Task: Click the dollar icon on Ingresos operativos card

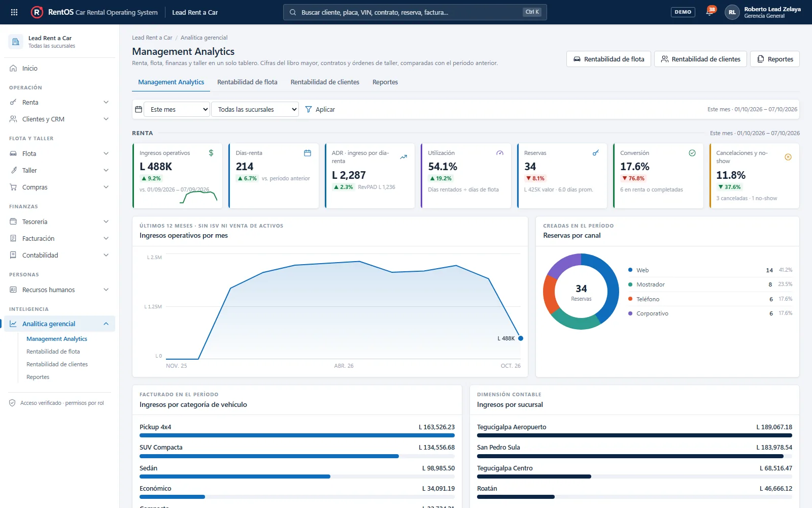Action: click(x=211, y=153)
